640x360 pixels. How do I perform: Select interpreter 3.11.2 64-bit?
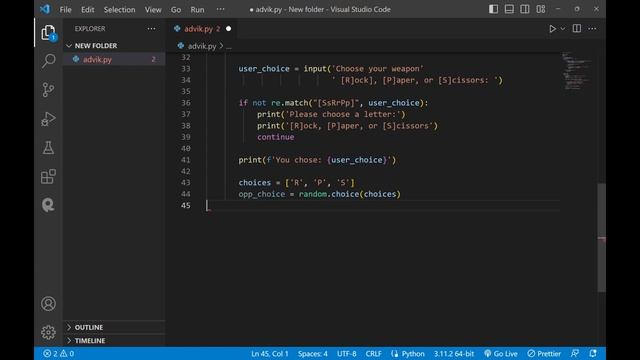454,353
